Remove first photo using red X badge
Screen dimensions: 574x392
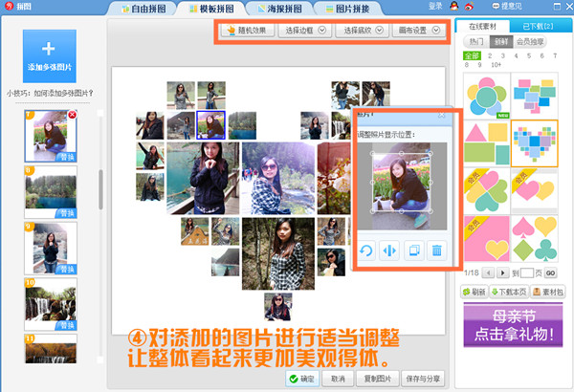72,116
